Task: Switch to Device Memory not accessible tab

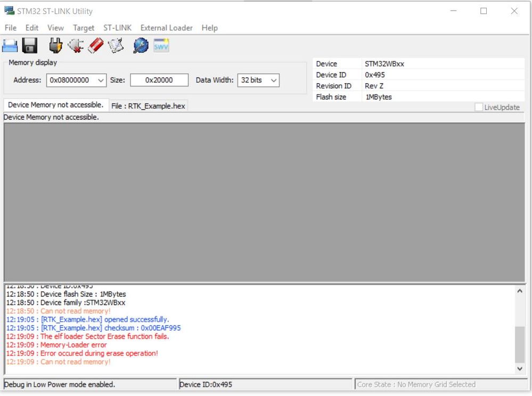Action: (x=55, y=105)
